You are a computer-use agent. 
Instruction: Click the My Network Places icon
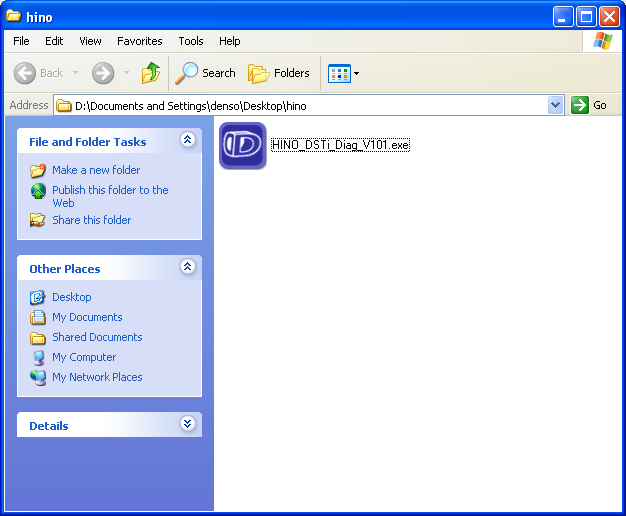[38, 377]
